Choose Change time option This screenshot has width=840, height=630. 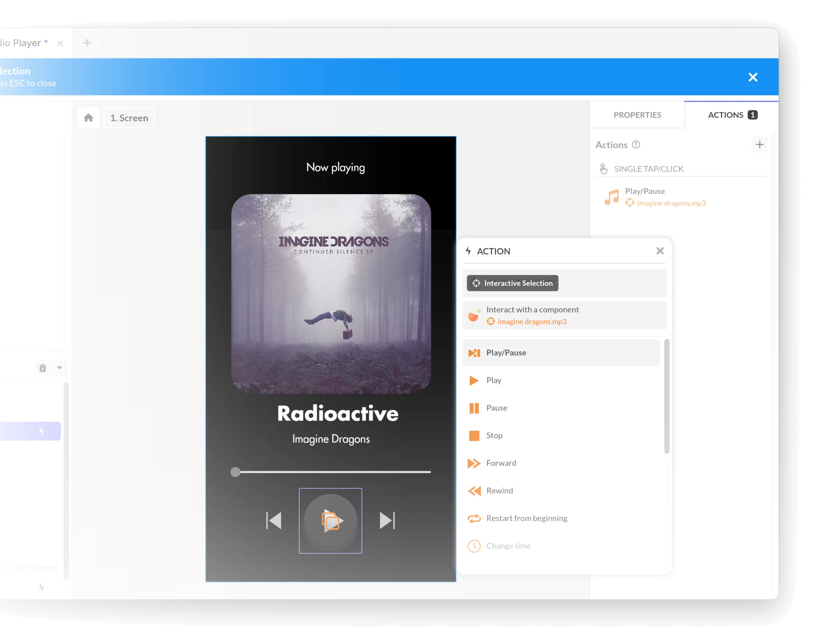point(561,546)
